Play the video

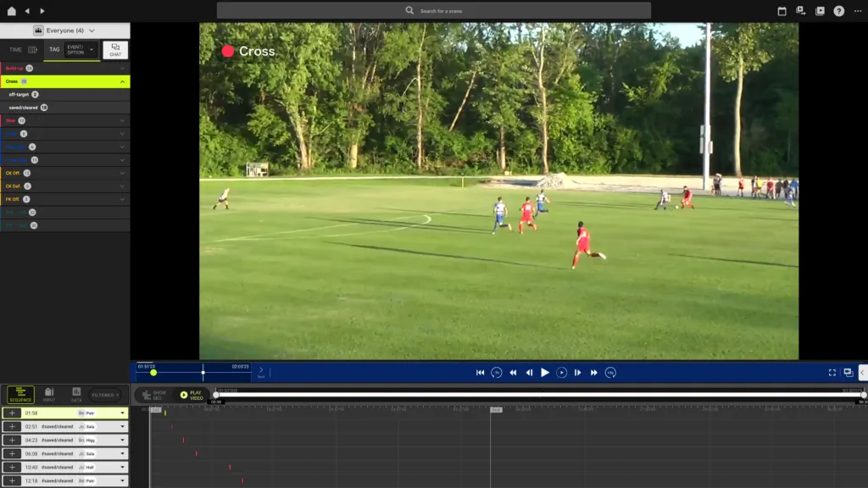(x=545, y=373)
